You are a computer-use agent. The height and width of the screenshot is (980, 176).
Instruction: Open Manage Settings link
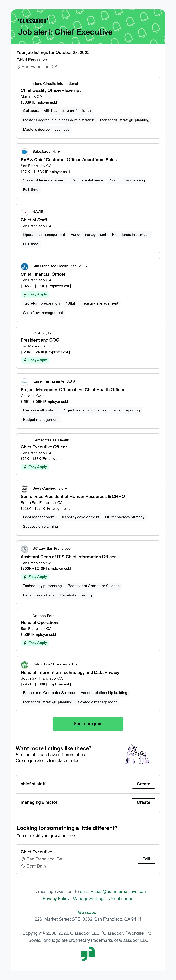coord(89,899)
